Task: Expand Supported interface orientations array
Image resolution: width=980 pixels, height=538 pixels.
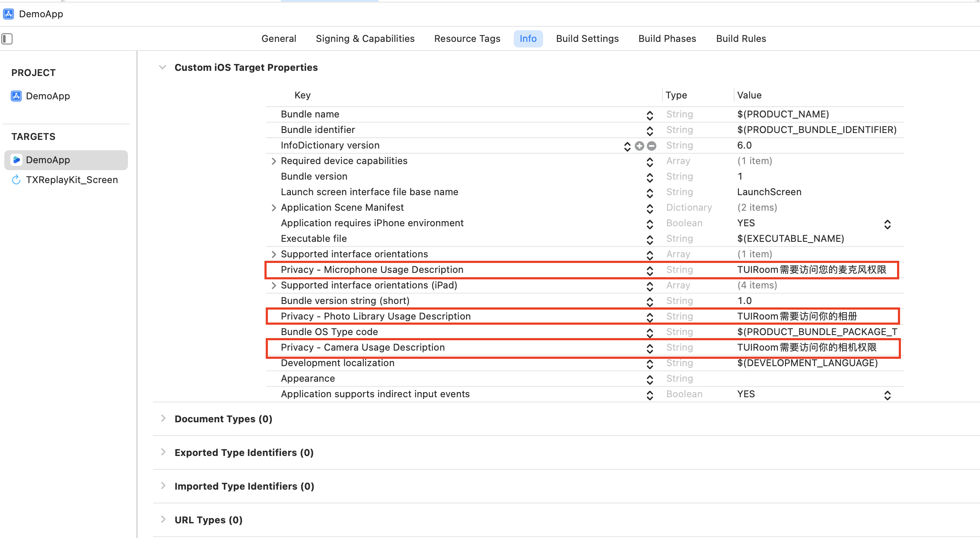Action: pos(274,254)
